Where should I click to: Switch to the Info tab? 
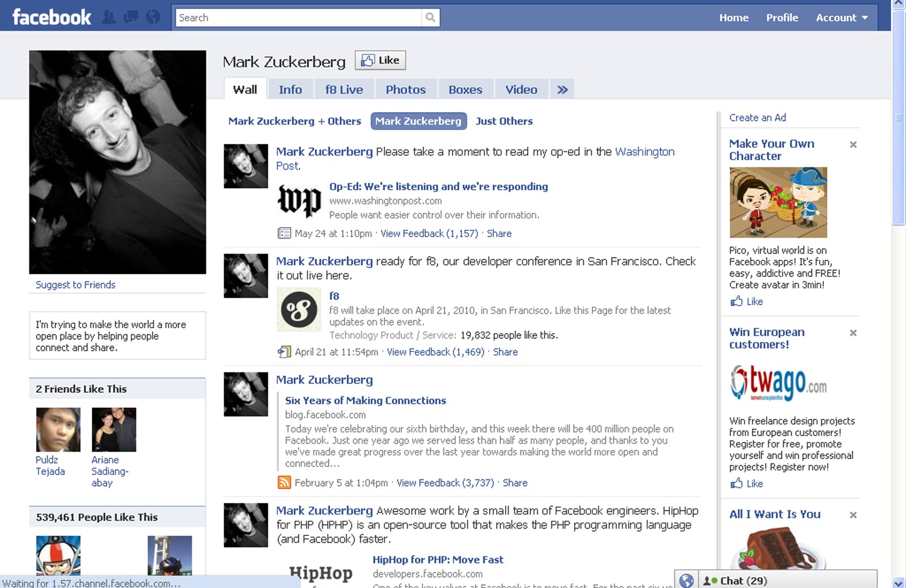(x=290, y=89)
